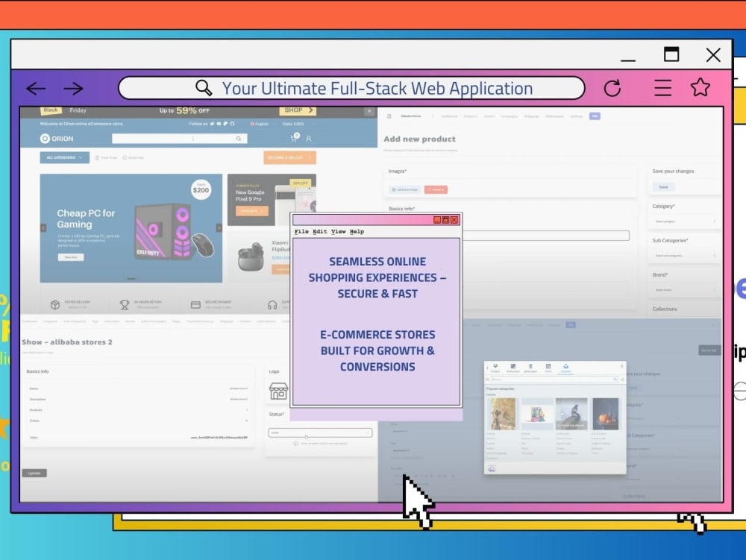Click the Show - alibaba stores 2 heading
746x560 pixels.
(67, 342)
